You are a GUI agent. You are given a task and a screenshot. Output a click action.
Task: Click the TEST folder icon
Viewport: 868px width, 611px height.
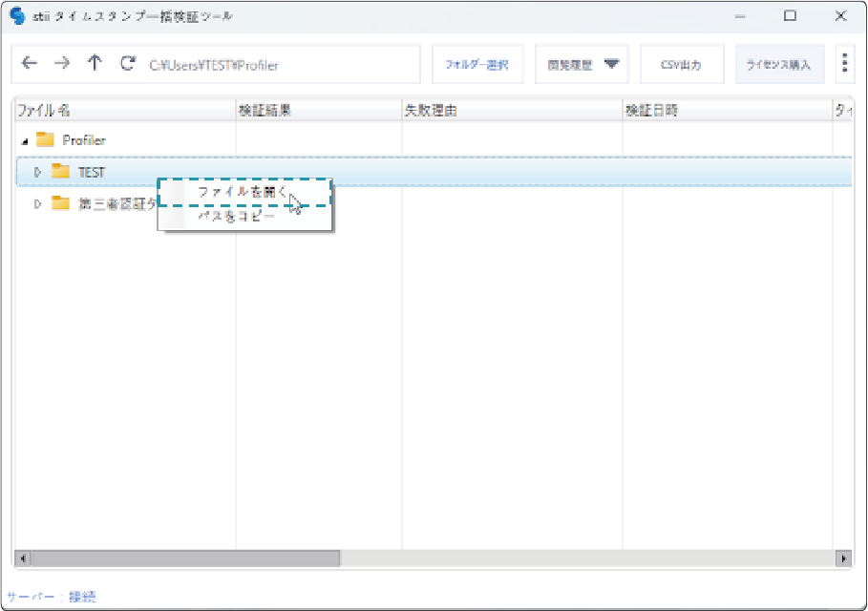click(61, 172)
